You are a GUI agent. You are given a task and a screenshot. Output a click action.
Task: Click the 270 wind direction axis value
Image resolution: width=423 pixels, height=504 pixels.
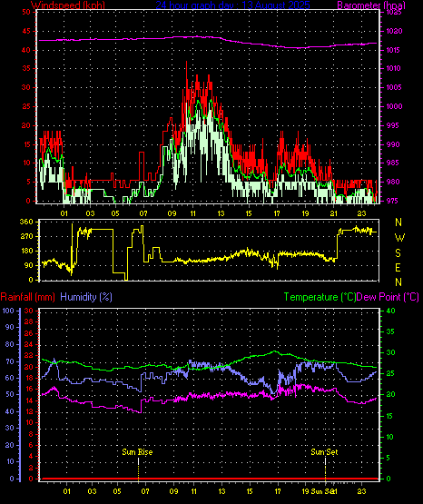(26, 236)
